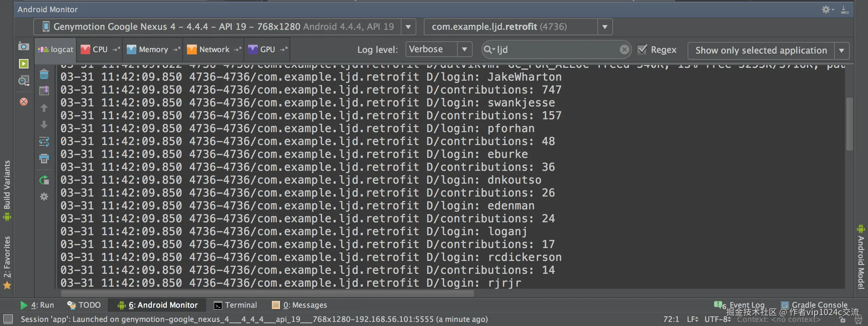Click the magnifier search history icon
Screen dimensions: 868x326
coord(489,49)
